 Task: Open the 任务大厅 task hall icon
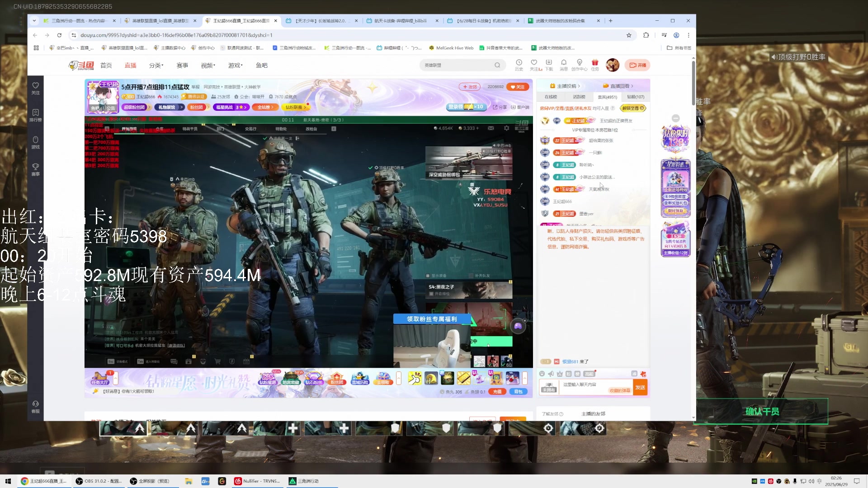pyautogui.click(x=100, y=378)
